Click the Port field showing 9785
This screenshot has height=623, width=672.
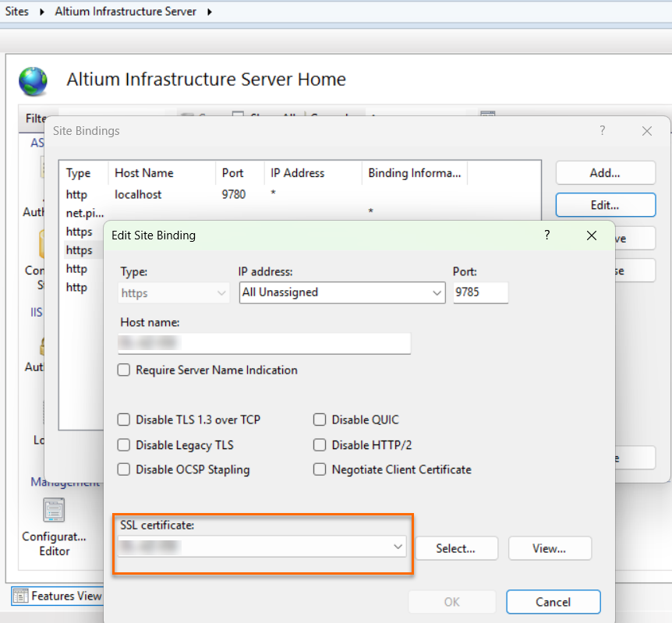(x=480, y=293)
